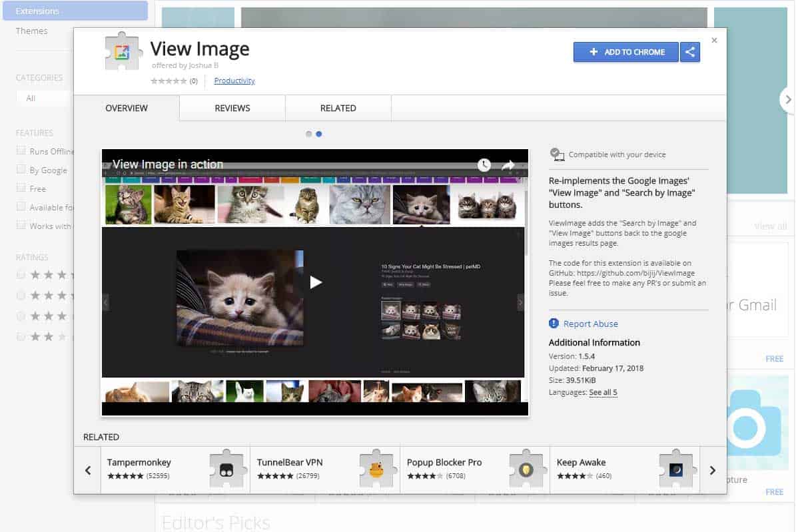The height and width of the screenshot is (532, 796).
Task: Switch to the Overview tab
Action: 127,108
